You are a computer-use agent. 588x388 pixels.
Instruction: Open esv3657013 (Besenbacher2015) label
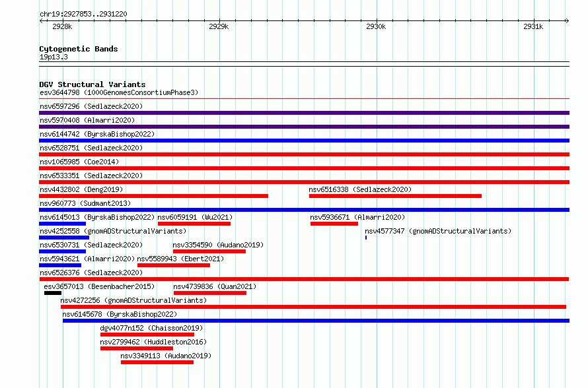(99, 286)
